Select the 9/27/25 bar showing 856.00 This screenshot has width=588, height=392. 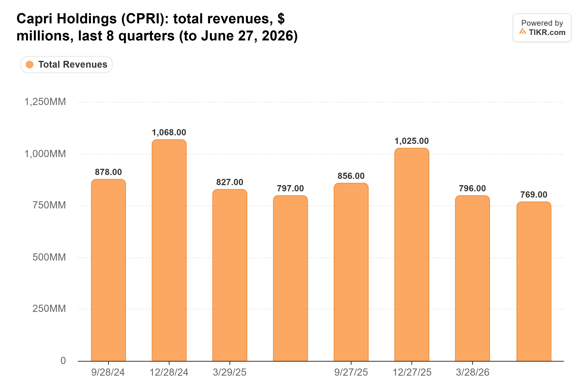pyautogui.click(x=351, y=272)
